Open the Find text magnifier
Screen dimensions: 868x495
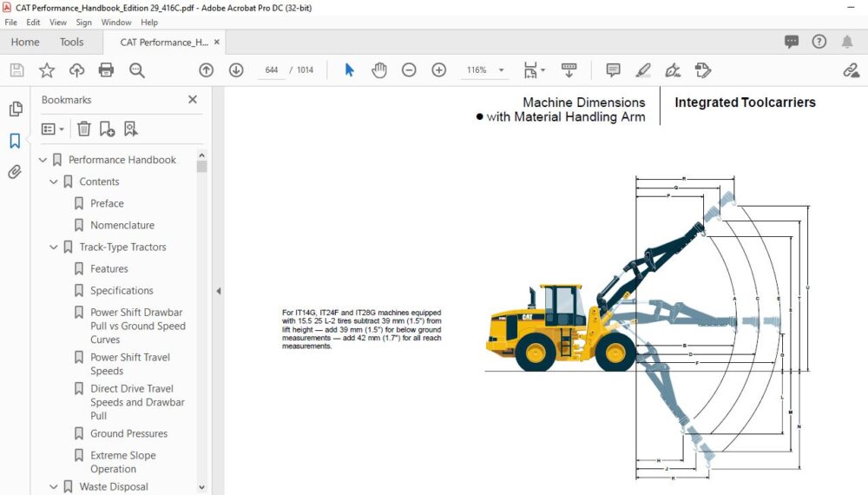tap(137, 69)
